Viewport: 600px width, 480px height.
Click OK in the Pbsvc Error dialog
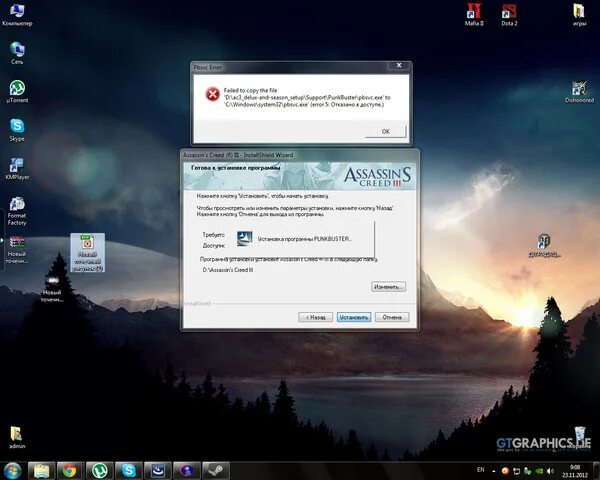point(385,131)
